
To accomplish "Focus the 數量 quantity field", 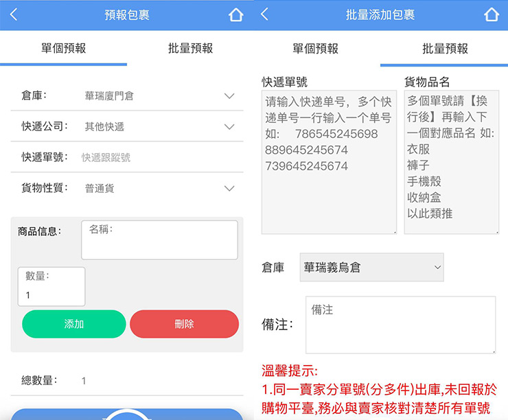I will tap(51, 287).
